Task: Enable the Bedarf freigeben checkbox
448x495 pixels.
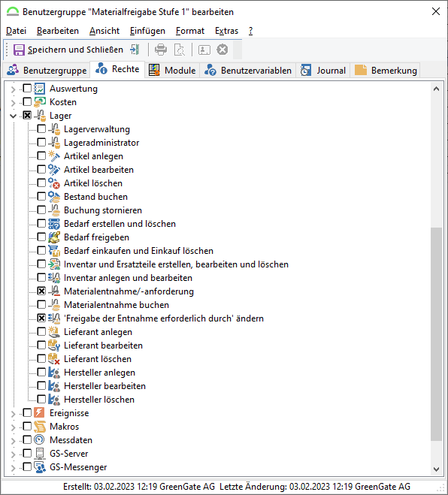Action: (x=41, y=237)
